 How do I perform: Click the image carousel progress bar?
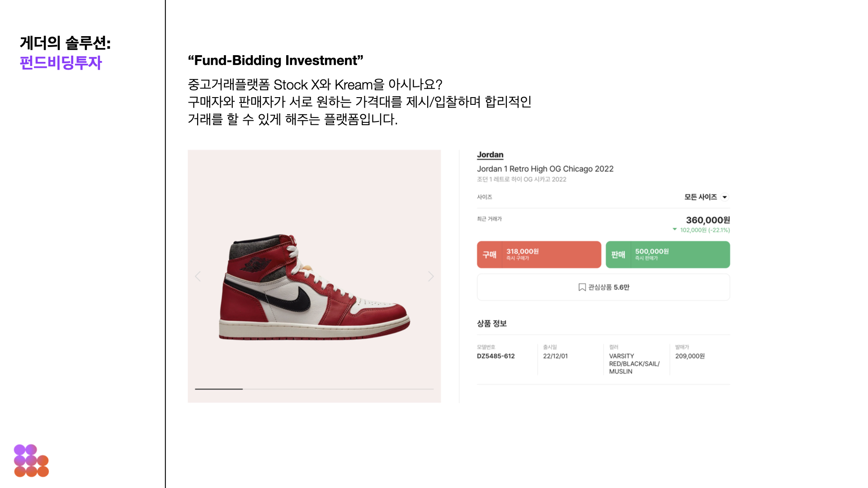tap(314, 389)
